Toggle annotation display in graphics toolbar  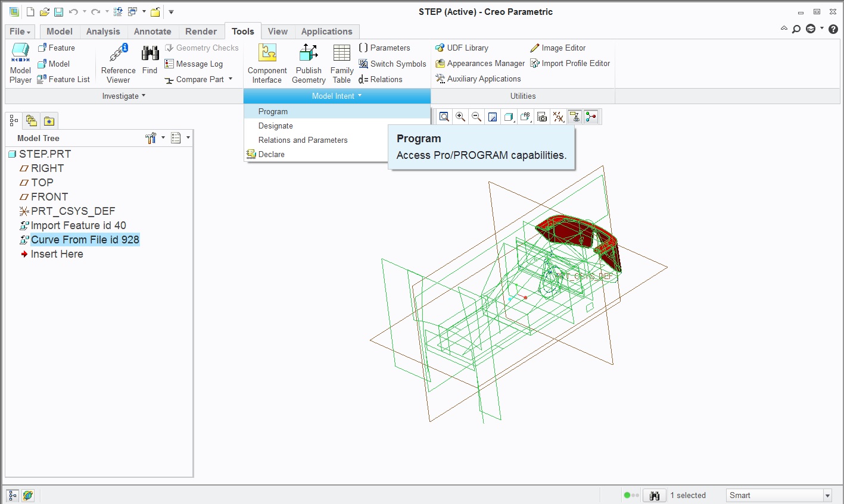pos(574,117)
